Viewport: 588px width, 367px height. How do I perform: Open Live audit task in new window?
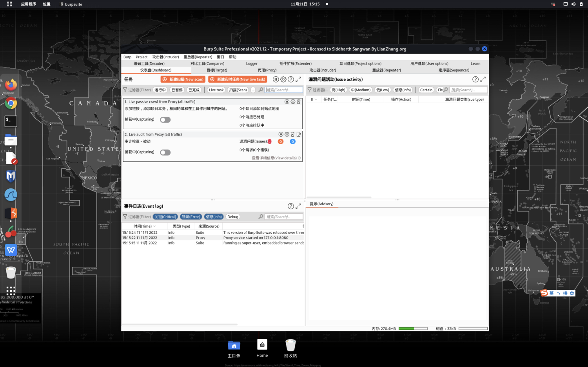299,134
